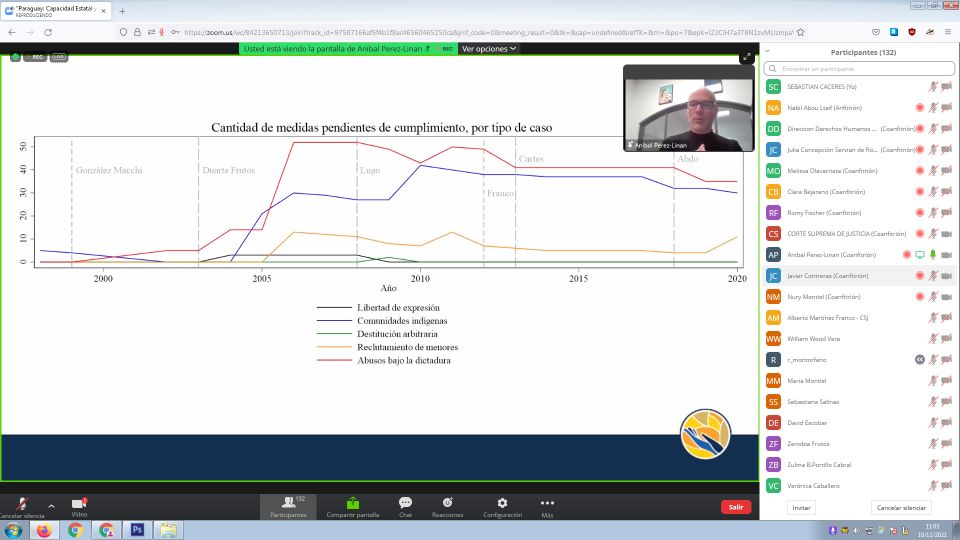Click the round sun logo on slide
This screenshot has width=960, height=540.
pos(705,434)
